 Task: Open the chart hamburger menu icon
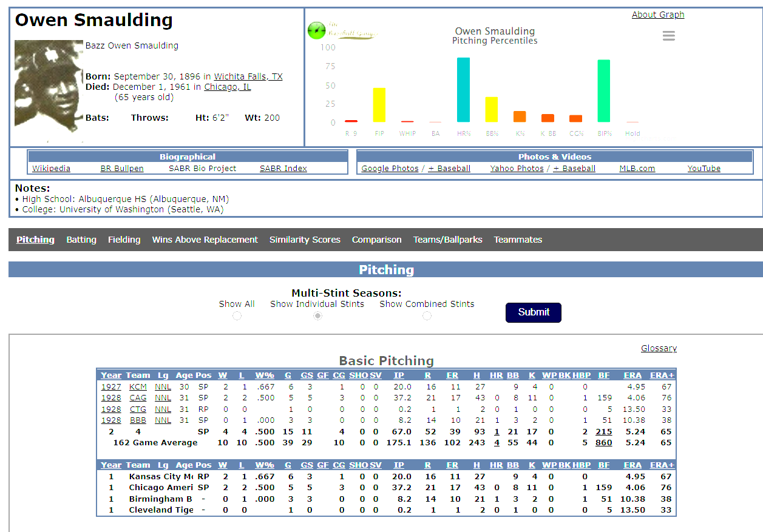coord(668,36)
